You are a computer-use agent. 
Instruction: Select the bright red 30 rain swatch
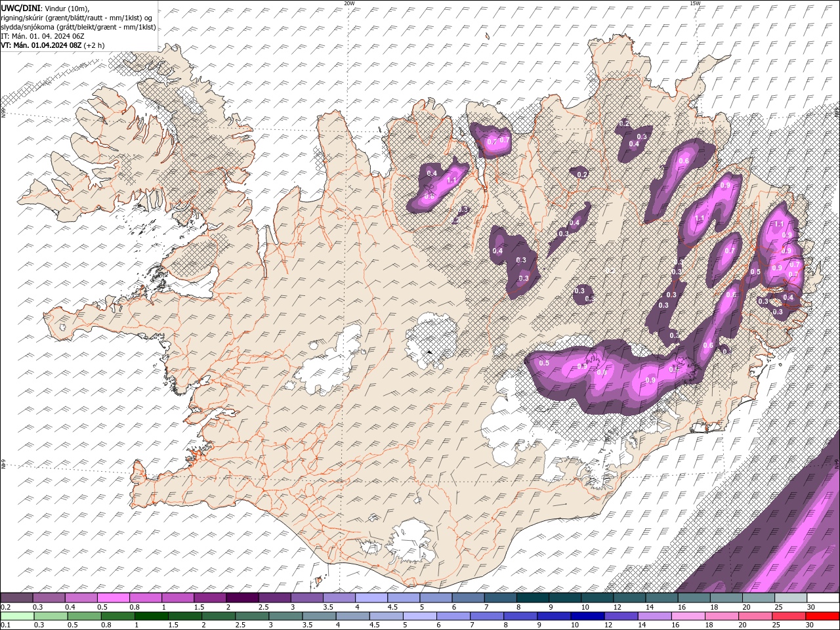tap(823, 616)
